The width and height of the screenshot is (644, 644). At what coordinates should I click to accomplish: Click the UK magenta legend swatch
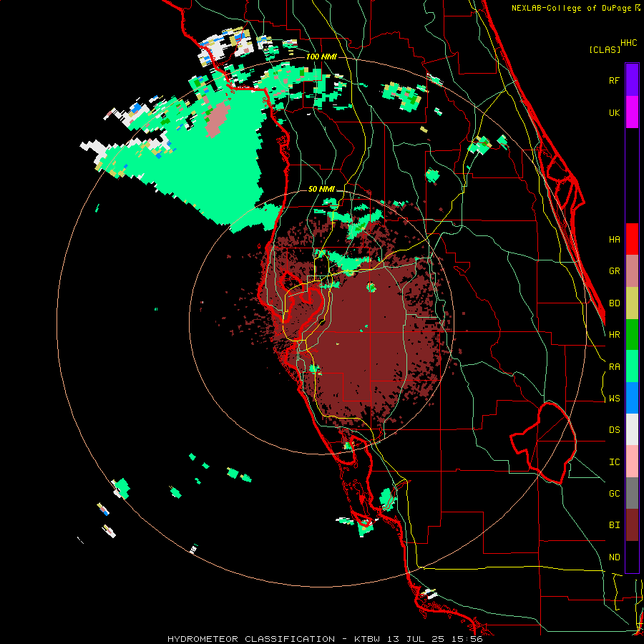point(632,112)
